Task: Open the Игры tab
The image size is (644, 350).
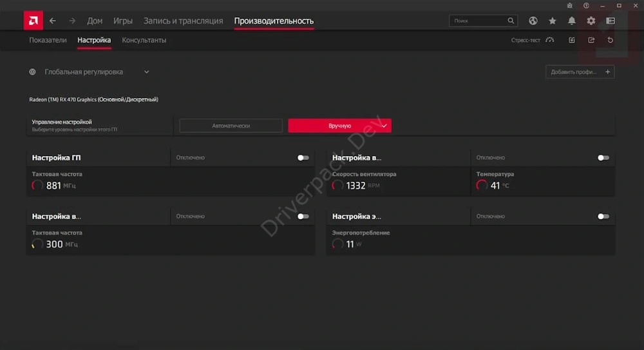Action: [x=123, y=21]
